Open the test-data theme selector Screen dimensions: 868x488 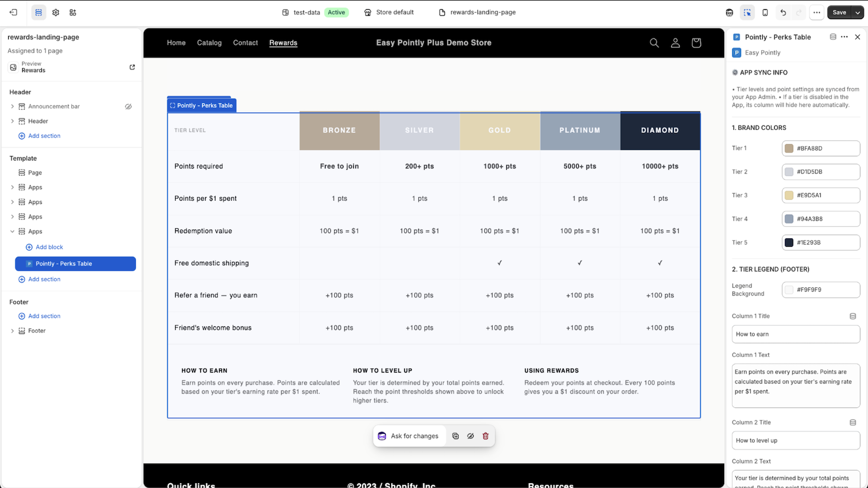tap(315, 12)
